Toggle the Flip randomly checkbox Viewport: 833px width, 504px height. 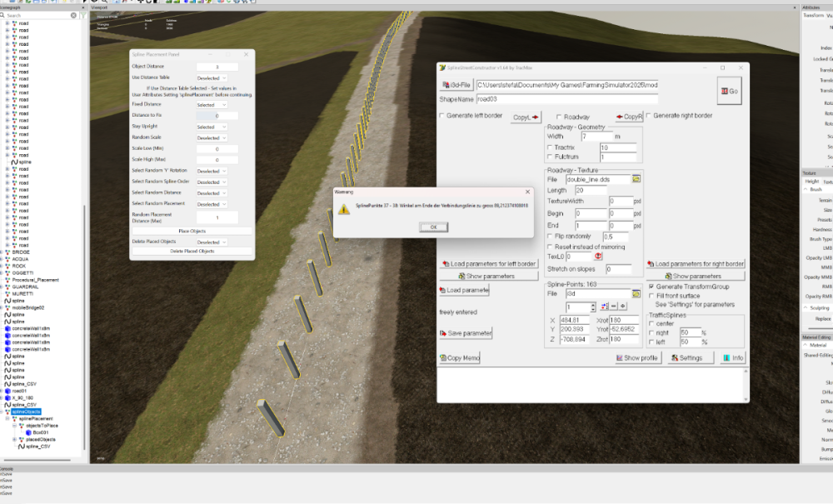(550, 237)
